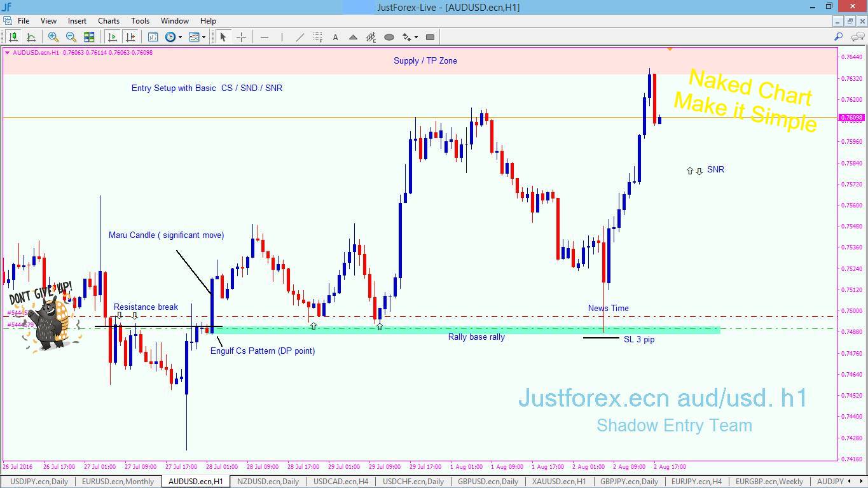Viewport: 868px width, 488px height.
Task: Switch the chart to line display
Action: (x=32, y=36)
